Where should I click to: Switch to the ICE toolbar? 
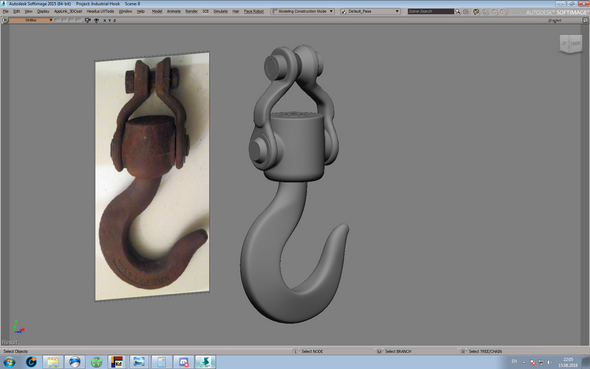pos(205,12)
